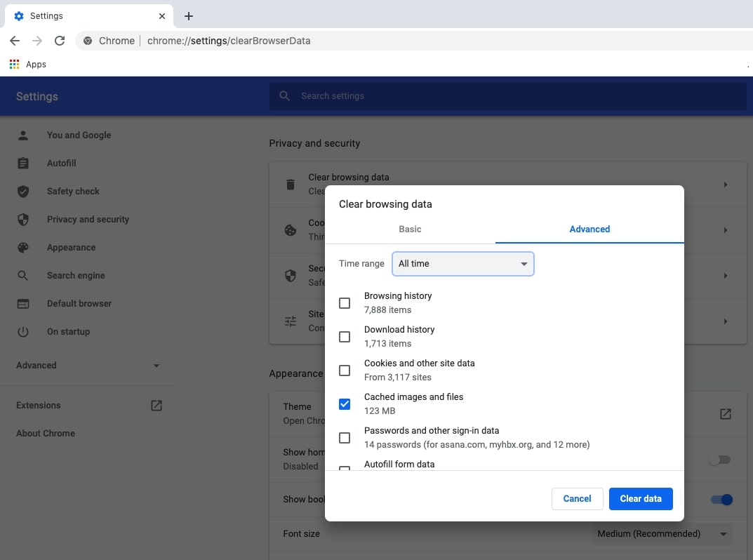Image resolution: width=753 pixels, height=560 pixels.
Task: Click the Extensions external link icon
Action: tap(156, 406)
